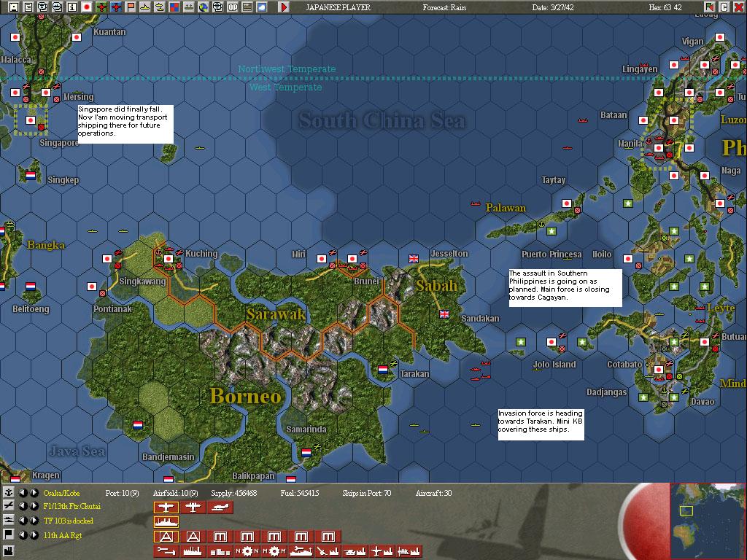747x560 pixels.
Task: Go to previous land unit before 11th AA Rgt
Action: pos(23,534)
